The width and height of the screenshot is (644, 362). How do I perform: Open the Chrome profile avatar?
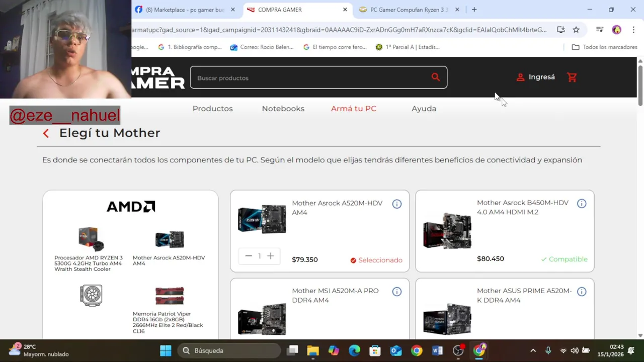click(617, 30)
